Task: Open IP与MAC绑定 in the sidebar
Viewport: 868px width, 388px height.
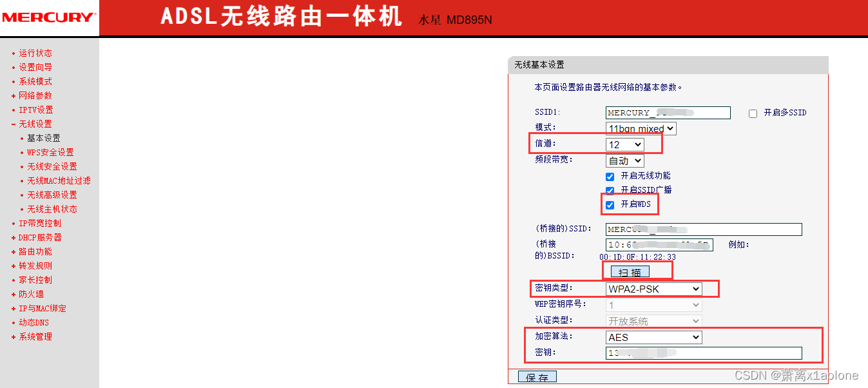Action: point(43,308)
